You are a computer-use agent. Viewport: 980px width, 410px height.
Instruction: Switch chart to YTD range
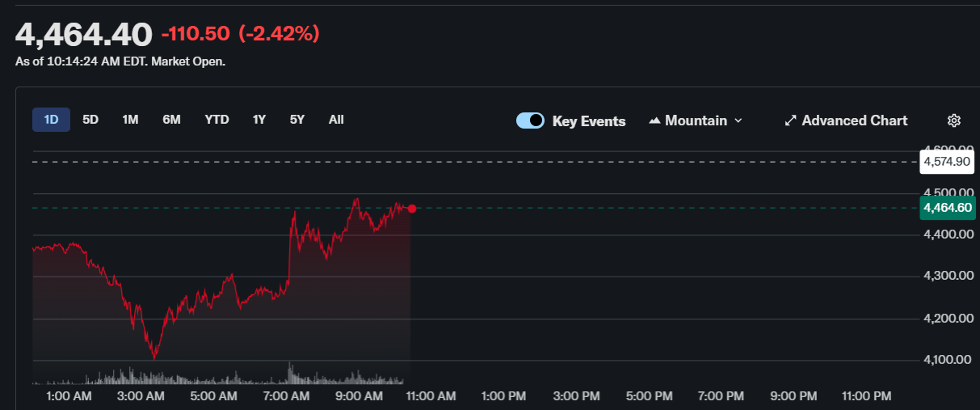217,120
